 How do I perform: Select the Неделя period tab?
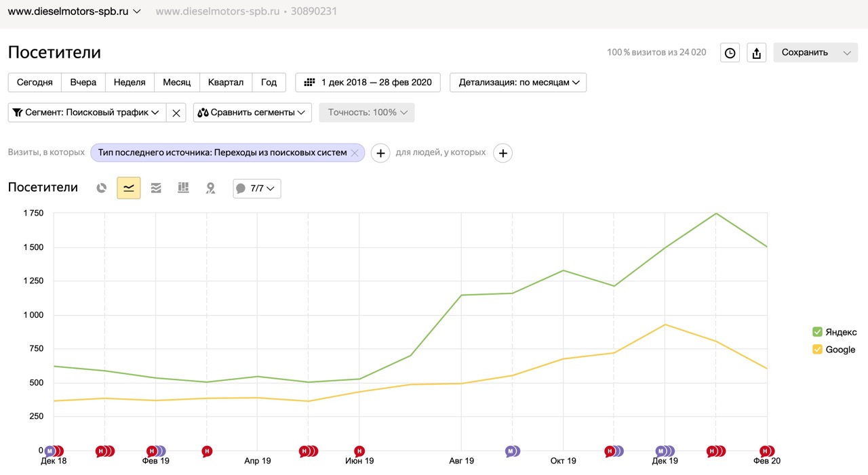[x=130, y=83]
